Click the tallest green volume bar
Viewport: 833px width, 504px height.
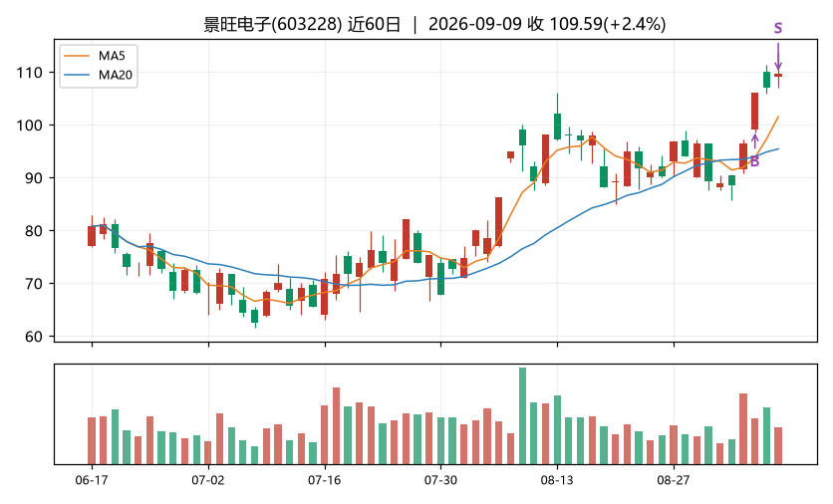coord(522,415)
